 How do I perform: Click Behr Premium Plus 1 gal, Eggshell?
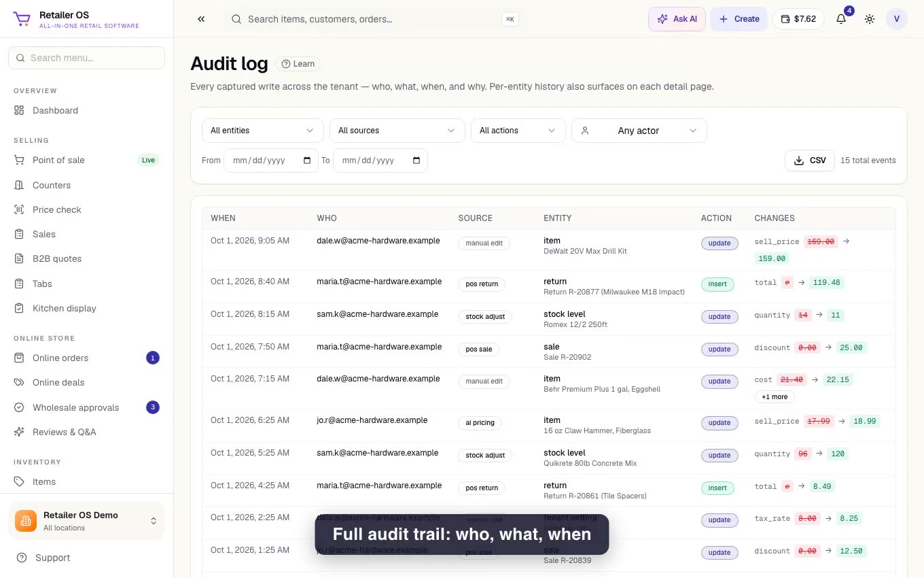pyautogui.click(x=602, y=389)
